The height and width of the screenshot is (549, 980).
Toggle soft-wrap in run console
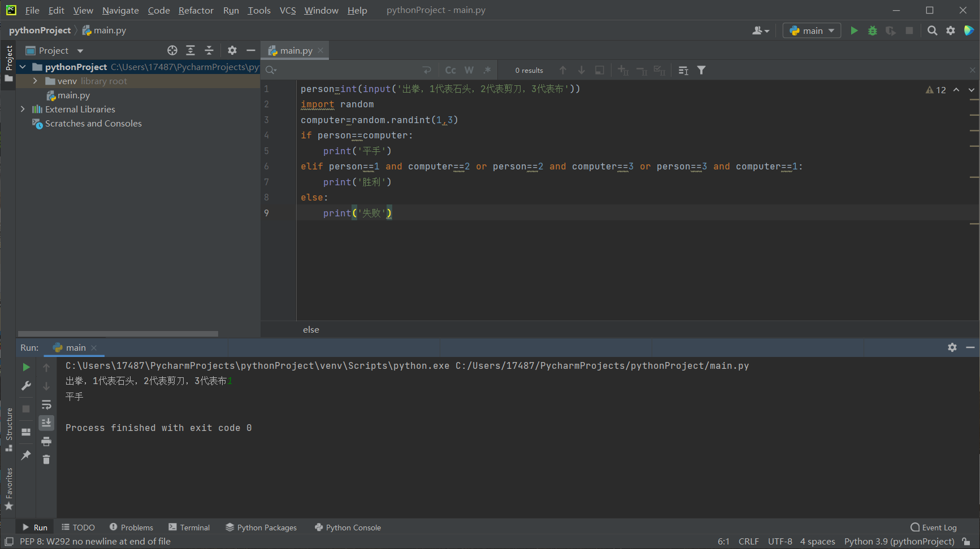pyautogui.click(x=46, y=405)
